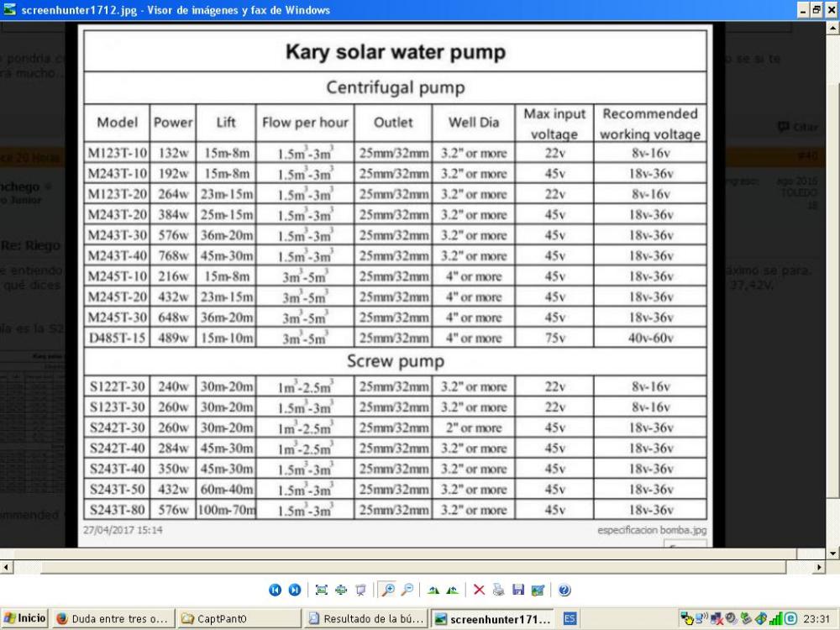840x630 pixels.
Task: Click the 'Well Dia' column header
Action: [474, 123]
